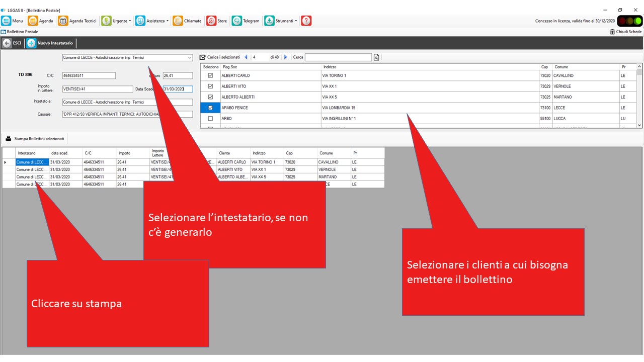The width and height of the screenshot is (644, 362).
Task: Expand the Comune di LECCE intestatario dropdown
Action: click(x=189, y=58)
